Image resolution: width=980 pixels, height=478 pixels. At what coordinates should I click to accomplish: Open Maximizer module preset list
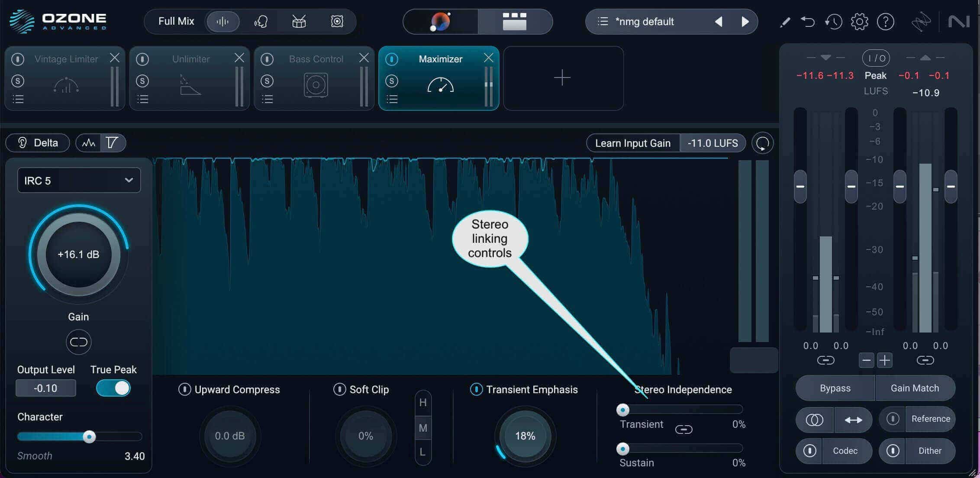pyautogui.click(x=392, y=99)
